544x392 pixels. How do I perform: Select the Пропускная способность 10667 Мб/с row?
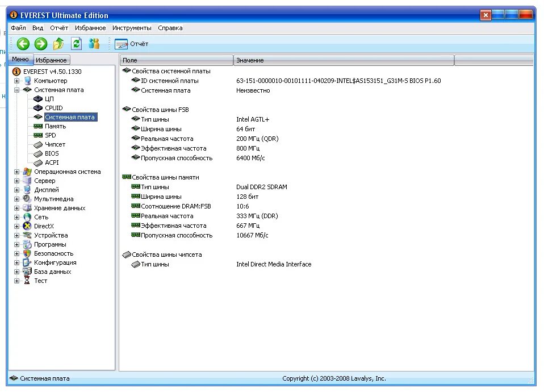coord(200,235)
